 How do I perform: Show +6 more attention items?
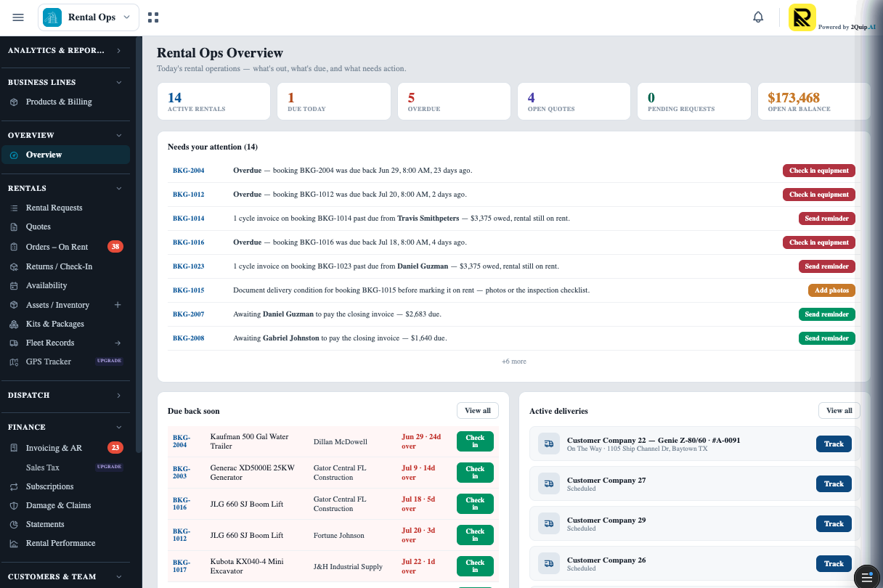[x=513, y=362]
